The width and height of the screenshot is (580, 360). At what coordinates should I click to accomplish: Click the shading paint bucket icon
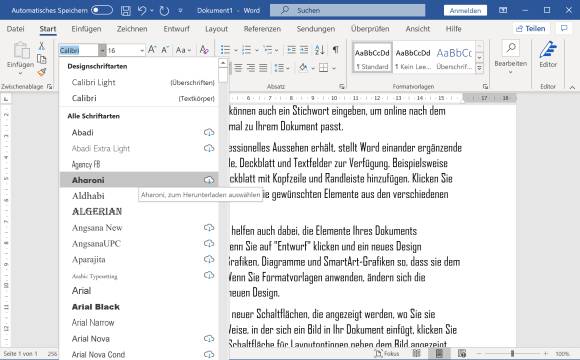pyautogui.click(x=303, y=68)
